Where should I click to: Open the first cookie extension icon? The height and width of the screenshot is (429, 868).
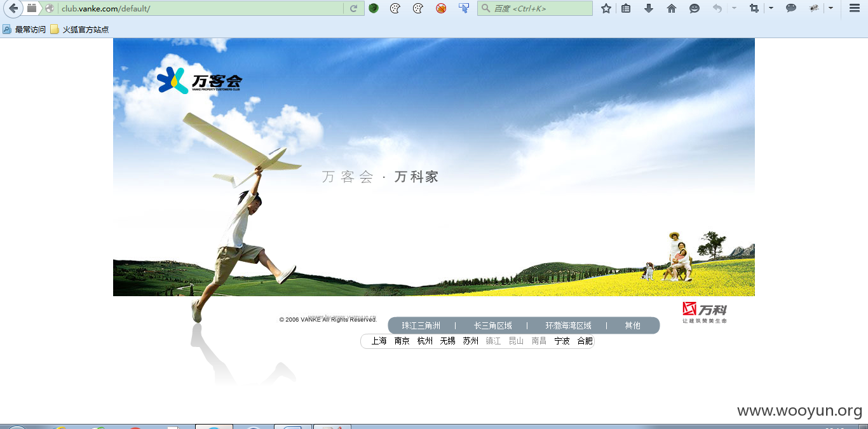coord(395,8)
